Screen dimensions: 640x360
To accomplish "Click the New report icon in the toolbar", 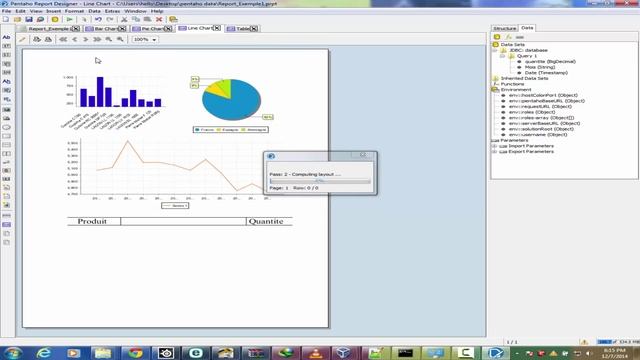I will (6, 19).
